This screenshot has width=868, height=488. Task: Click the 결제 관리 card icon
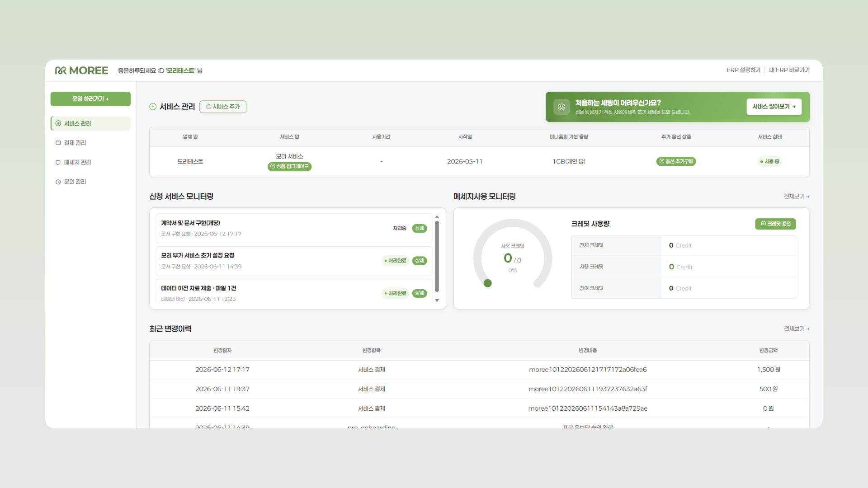(58, 143)
